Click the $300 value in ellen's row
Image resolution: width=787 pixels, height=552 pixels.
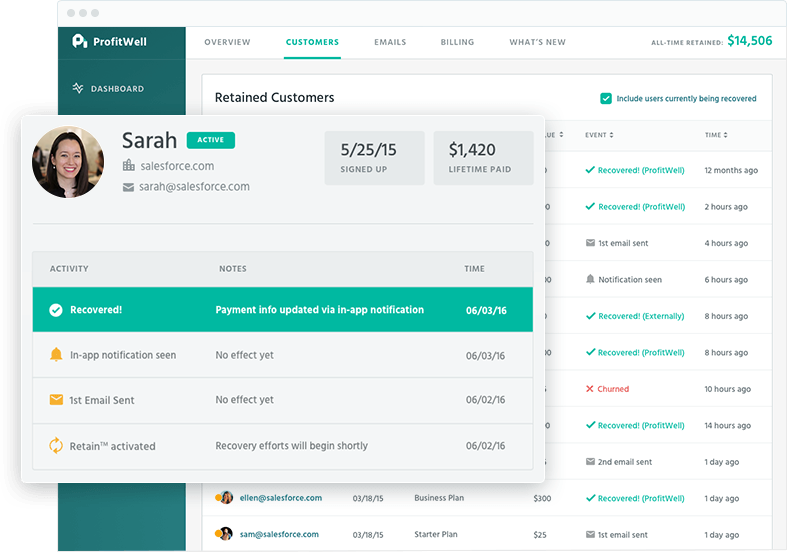click(x=542, y=498)
